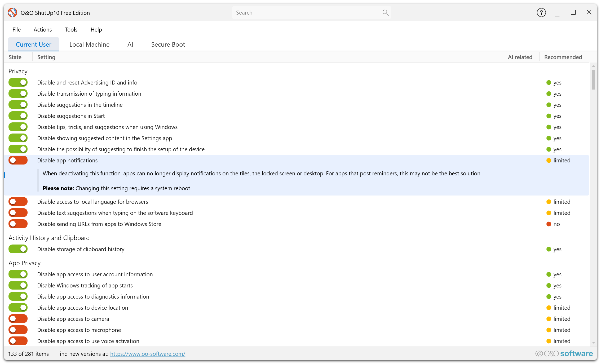Sort by the Recommended column header

(564, 57)
